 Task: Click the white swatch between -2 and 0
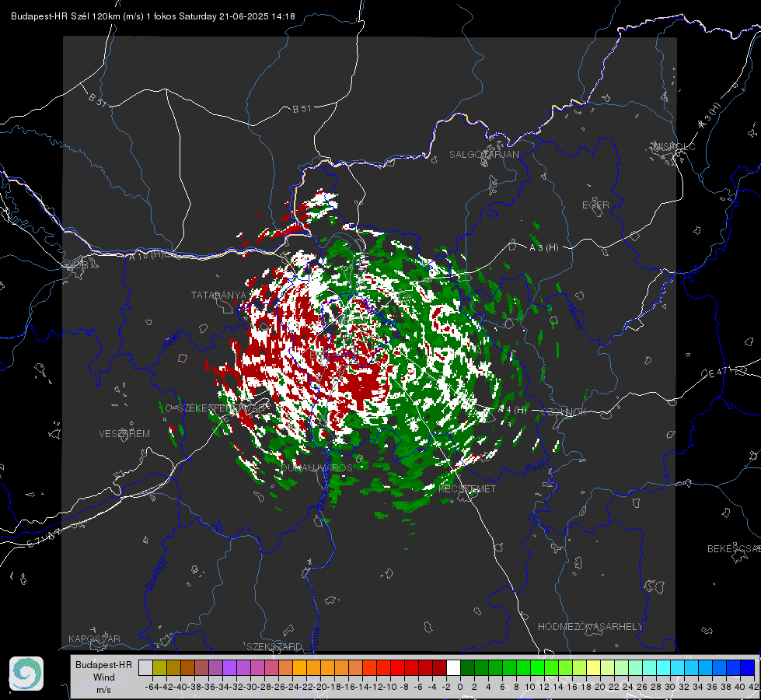453,668
